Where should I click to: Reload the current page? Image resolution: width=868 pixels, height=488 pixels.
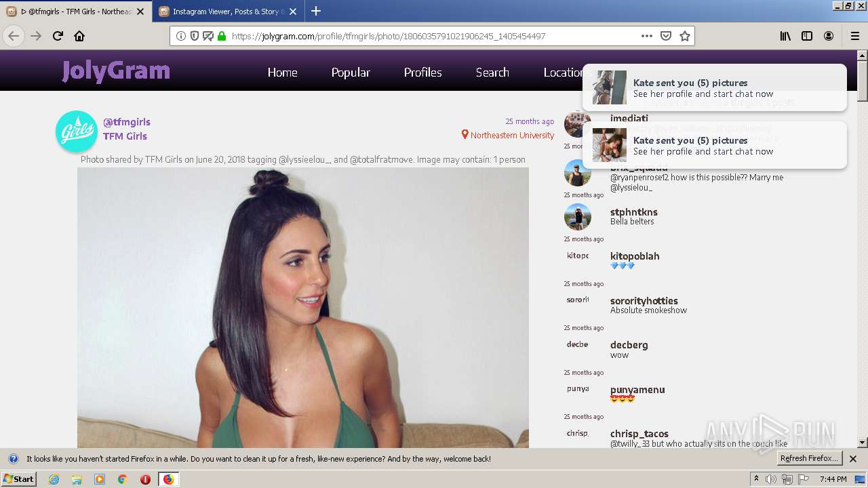58,36
